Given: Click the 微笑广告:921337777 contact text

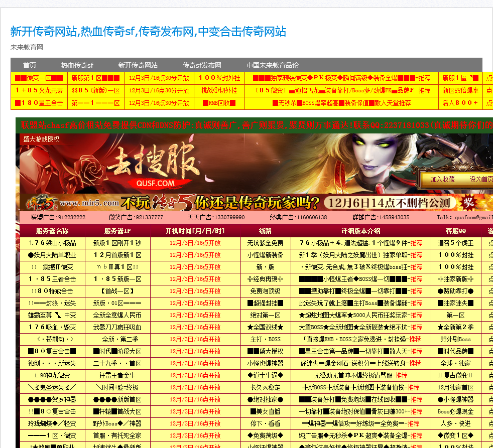Looking at the screenshot, I should (136, 217).
